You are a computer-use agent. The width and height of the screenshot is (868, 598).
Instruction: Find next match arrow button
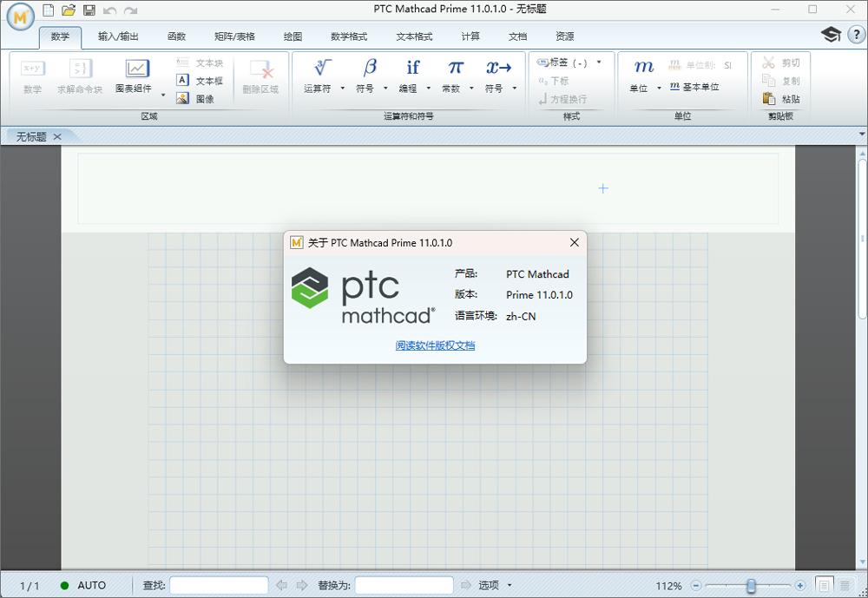click(x=302, y=585)
